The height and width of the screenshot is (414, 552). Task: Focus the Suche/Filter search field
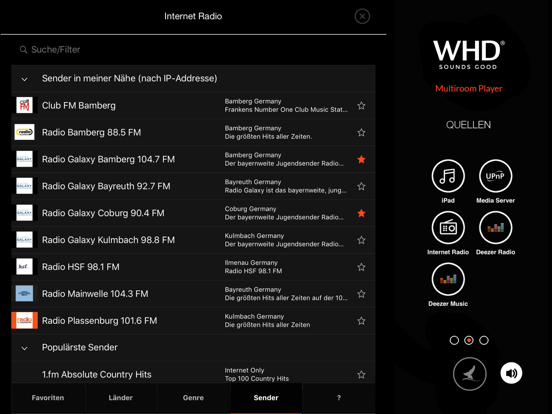[193, 50]
